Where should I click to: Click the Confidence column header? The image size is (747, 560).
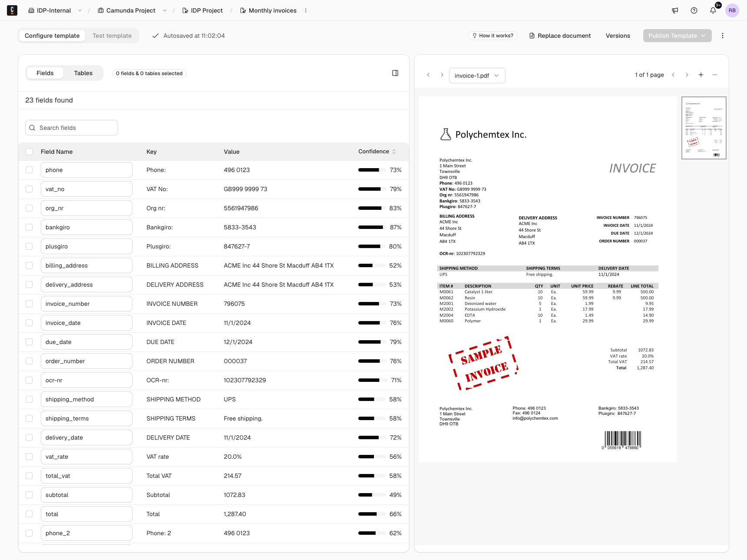coord(377,152)
